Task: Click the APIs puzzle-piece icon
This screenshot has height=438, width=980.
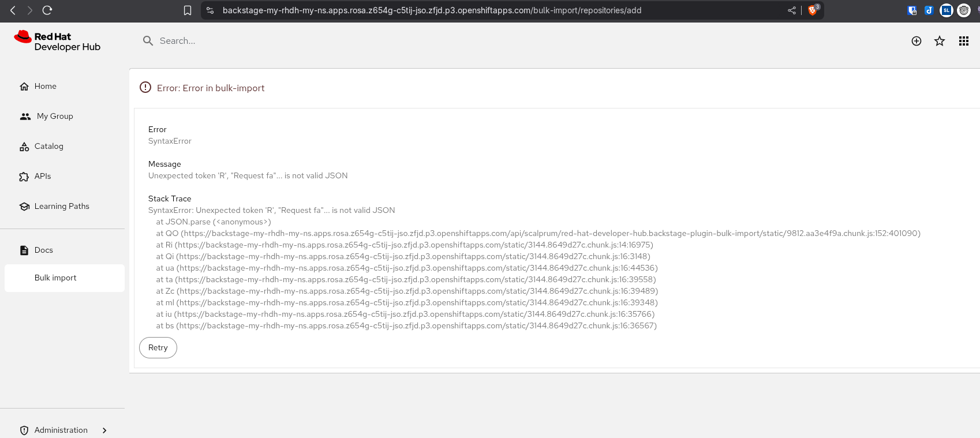Action: tap(24, 177)
